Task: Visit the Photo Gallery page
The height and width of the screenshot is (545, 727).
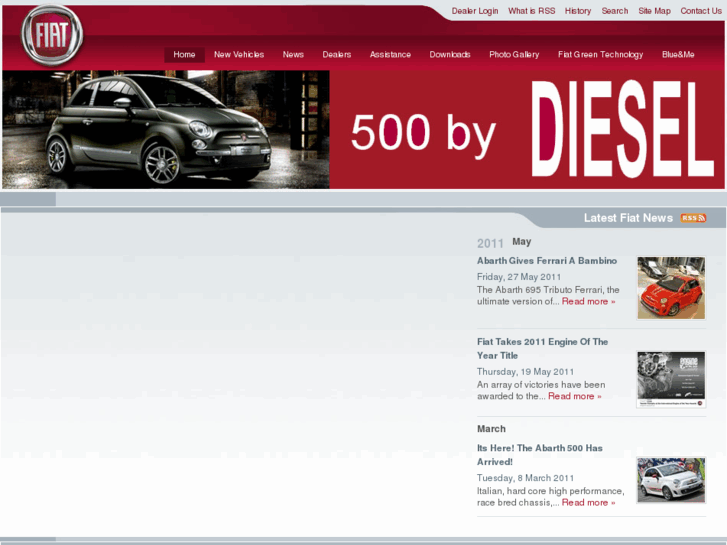Action: click(x=514, y=55)
